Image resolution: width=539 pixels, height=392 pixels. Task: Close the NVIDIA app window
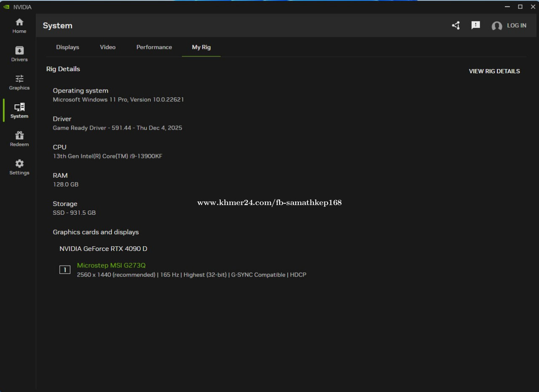click(x=533, y=7)
